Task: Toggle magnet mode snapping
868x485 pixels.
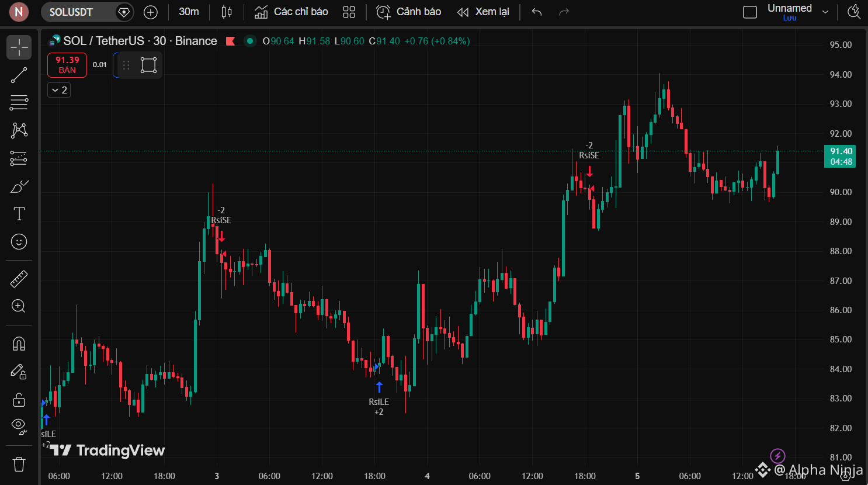Action: tap(19, 344)
